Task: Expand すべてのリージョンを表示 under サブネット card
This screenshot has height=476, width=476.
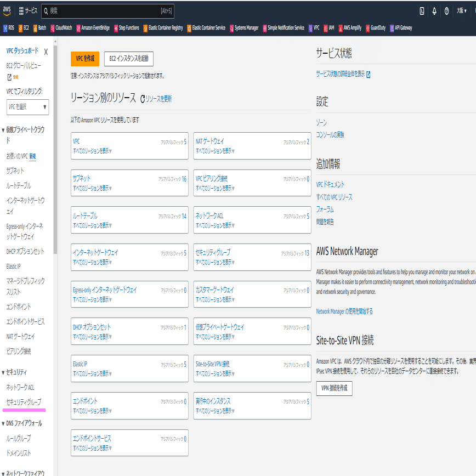Action: 92,189
